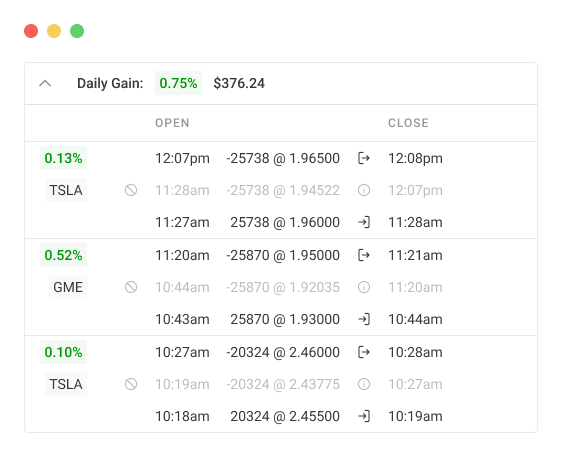Click the -20324 @ 2.43775 cancelled order
Viewport: 562px width, 468px height.
click(x=283, y=384)
